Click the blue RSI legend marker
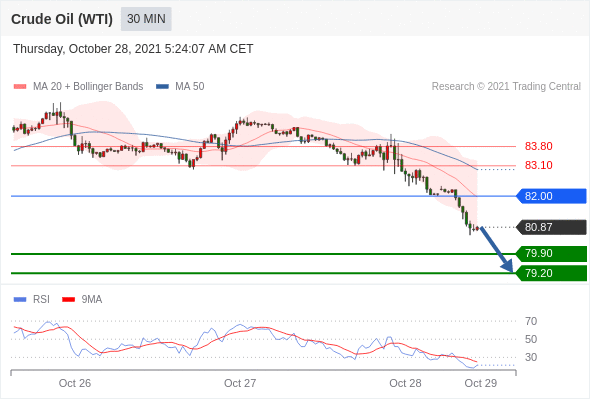590x400 pixels. click(x=20, y=300)
